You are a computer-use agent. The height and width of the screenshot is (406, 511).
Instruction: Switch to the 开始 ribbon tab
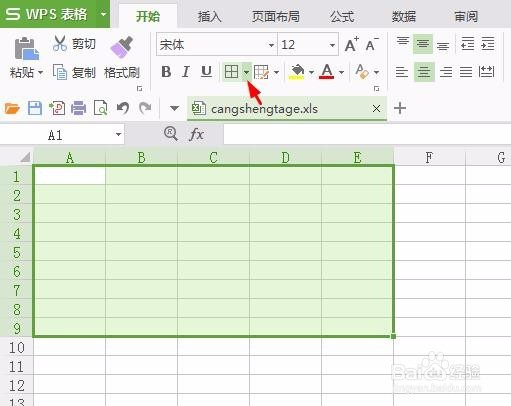pos(148,16)
